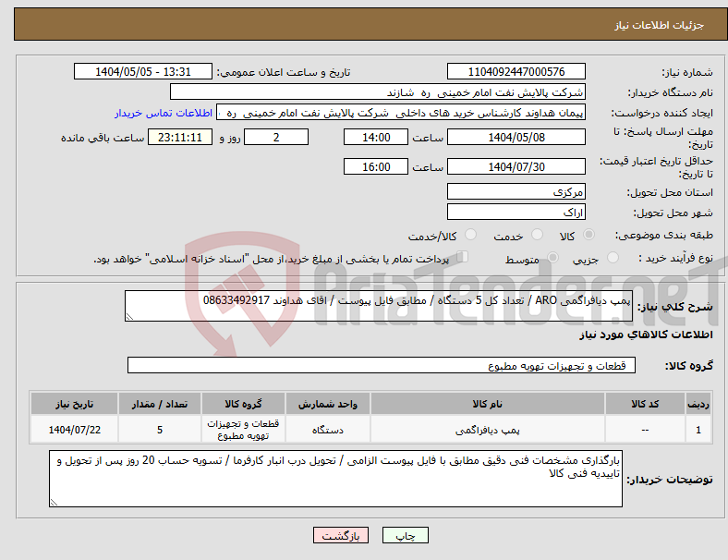The height and width of the screenshot is (560, 728).
Task: Click the remaining time field 23:11:11
Action: (x=180, y=137)
